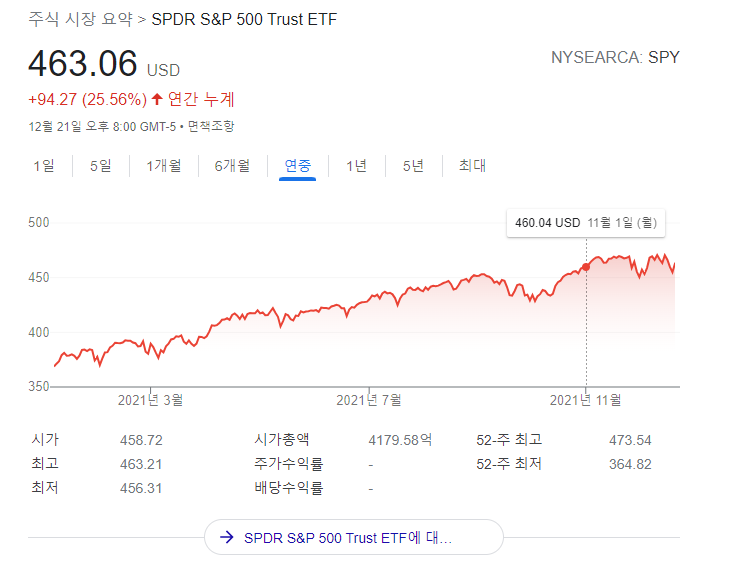Select the 연중 year-to-date tab
The height and width of the screenshot is (563, 731).
tap(298, 166)
